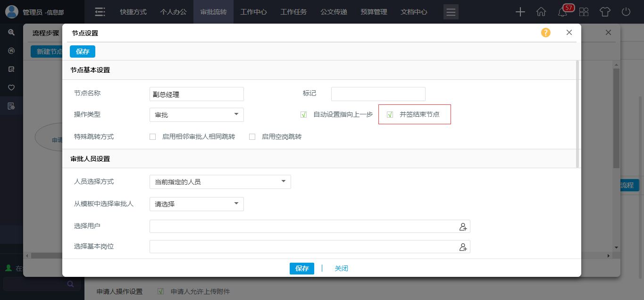The width and height of the screenshot is (644, 300).
Task: Open the 公文传递 menu item
Action: tap(334, 12)
